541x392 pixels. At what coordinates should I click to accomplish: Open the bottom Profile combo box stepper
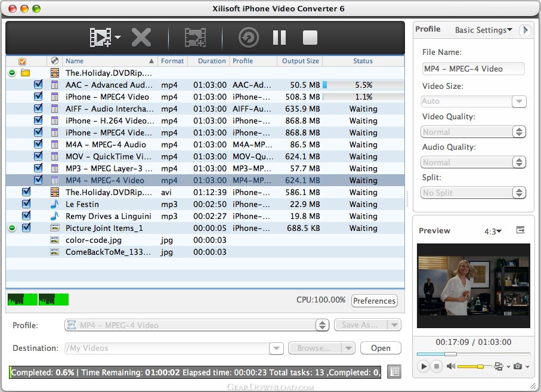coord(322,325)
